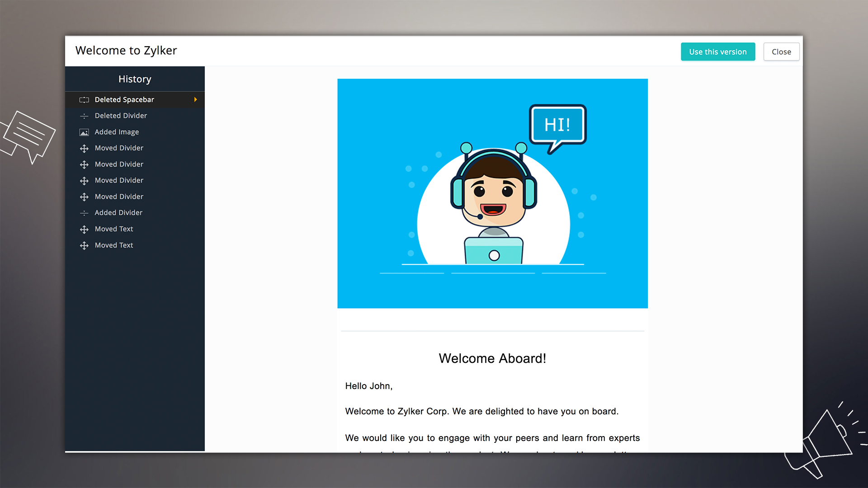Screen dimensions: 868x488
Task: Select the Deleted Spacebar history entry
Action: pyautogui.click(x=135, y=99)
